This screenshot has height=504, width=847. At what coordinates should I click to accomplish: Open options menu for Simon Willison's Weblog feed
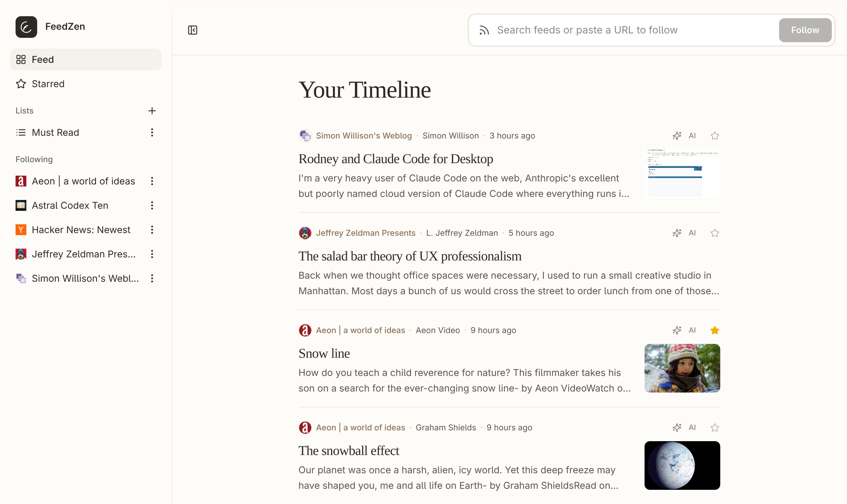[x=152, y=278]
